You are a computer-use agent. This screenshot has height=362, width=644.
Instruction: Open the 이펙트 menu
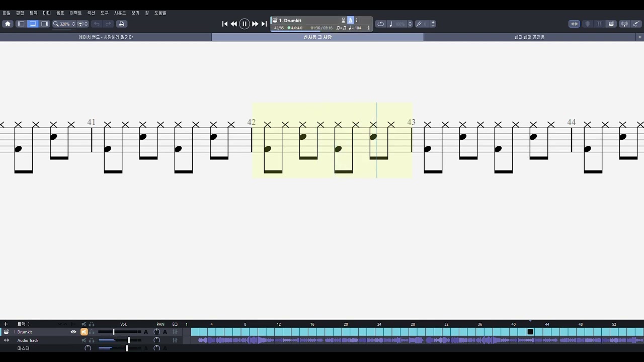pyautogui.click(x=75, y=13)
